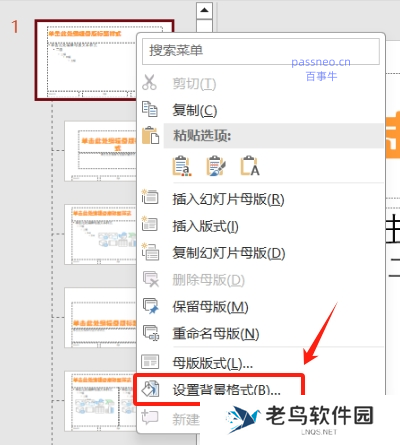Click the search menu input field
Screen dimensions: 400x445
(x=261, y=51)
